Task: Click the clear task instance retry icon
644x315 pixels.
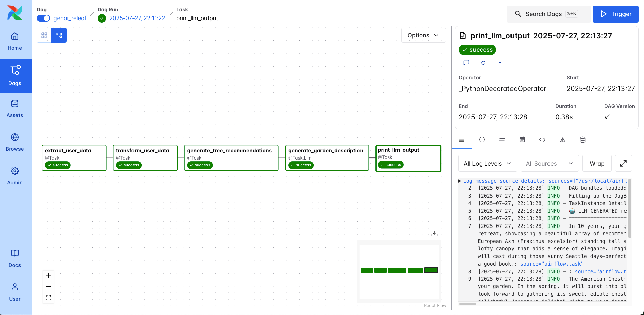Action: coord(483,63)
